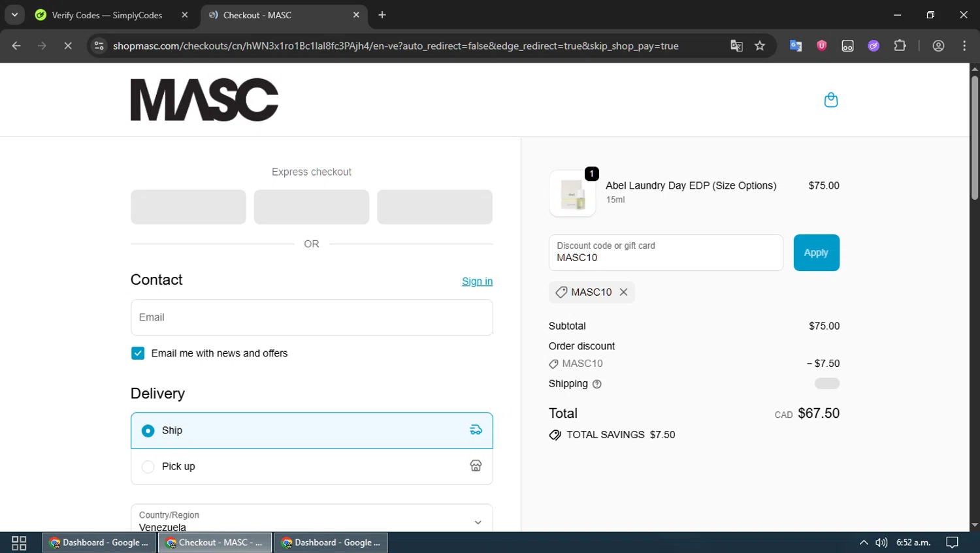Open the Extensions puzzle piece menu
The height and width of the screenshot is (553, 980).
coord(900,46)
